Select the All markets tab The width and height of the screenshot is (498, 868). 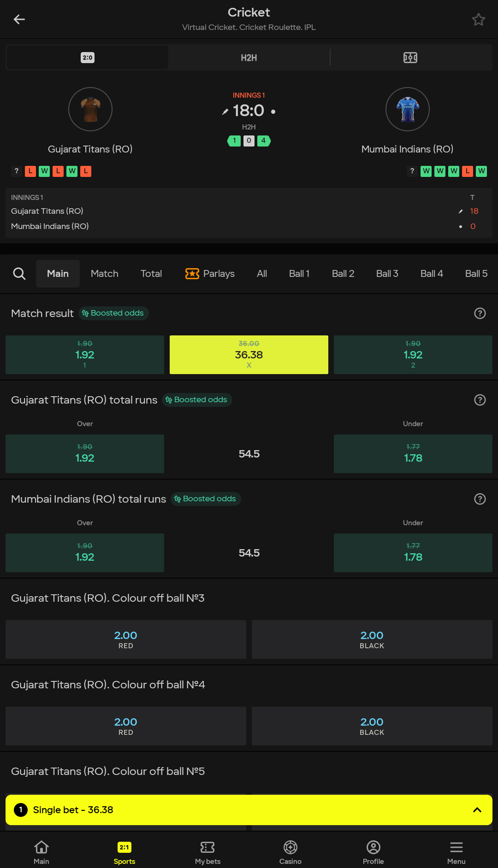pos(262,274)
